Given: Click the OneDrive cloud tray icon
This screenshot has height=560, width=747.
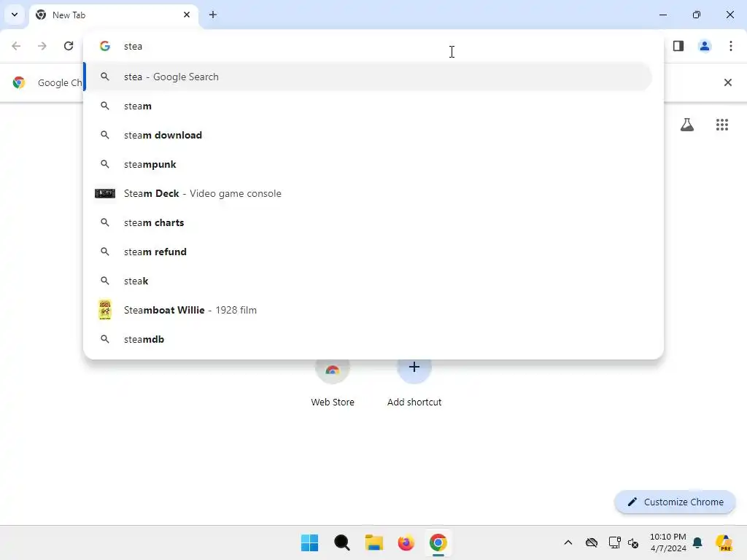Looking at the screenshot, I should coord(592,542).
